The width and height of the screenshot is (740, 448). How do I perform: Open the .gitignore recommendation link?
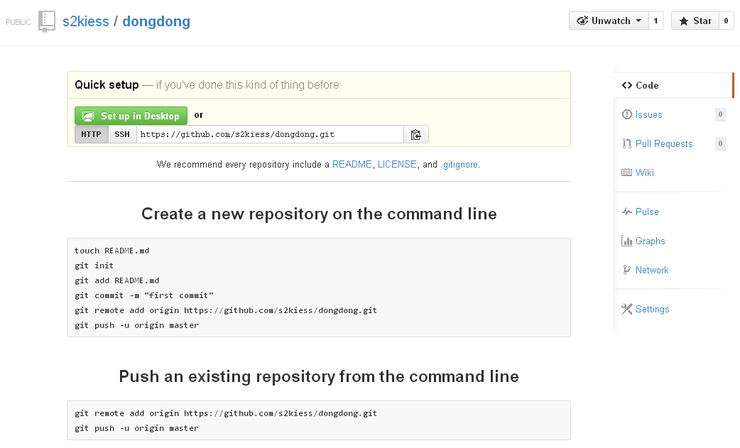tap(460, 164)
